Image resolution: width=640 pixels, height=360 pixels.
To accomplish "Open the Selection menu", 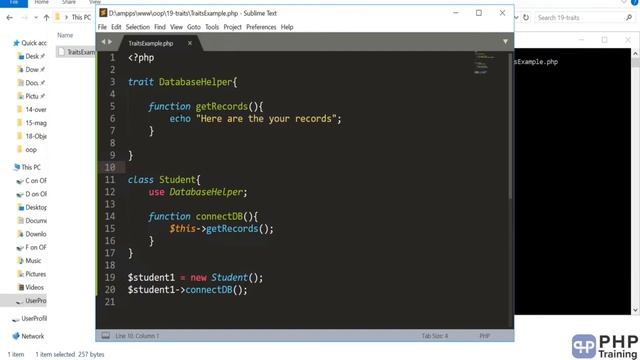I will 138,27.
